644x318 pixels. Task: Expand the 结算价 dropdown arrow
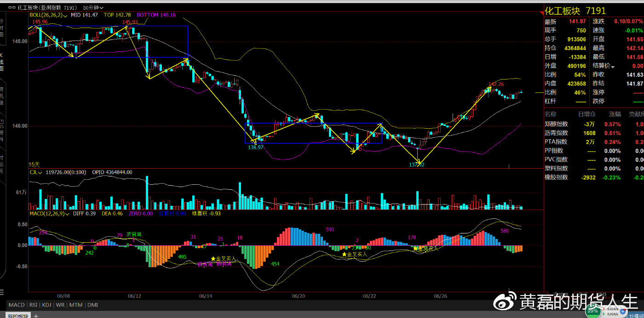613,66
